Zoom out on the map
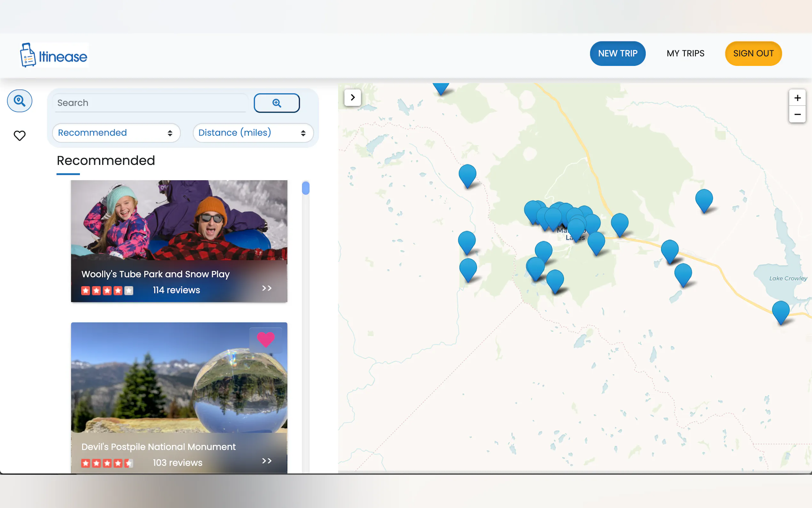This screenshot has height=508, width=812. pos(797,115)
